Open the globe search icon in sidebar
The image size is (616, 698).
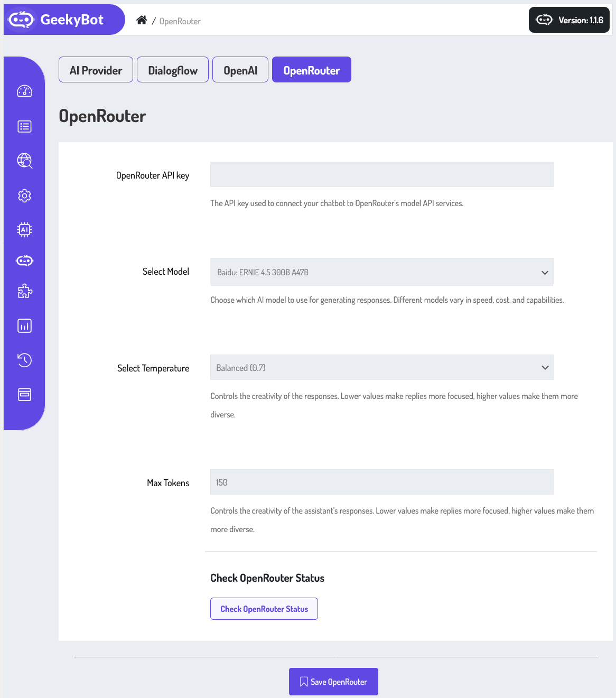pos(24,161)
